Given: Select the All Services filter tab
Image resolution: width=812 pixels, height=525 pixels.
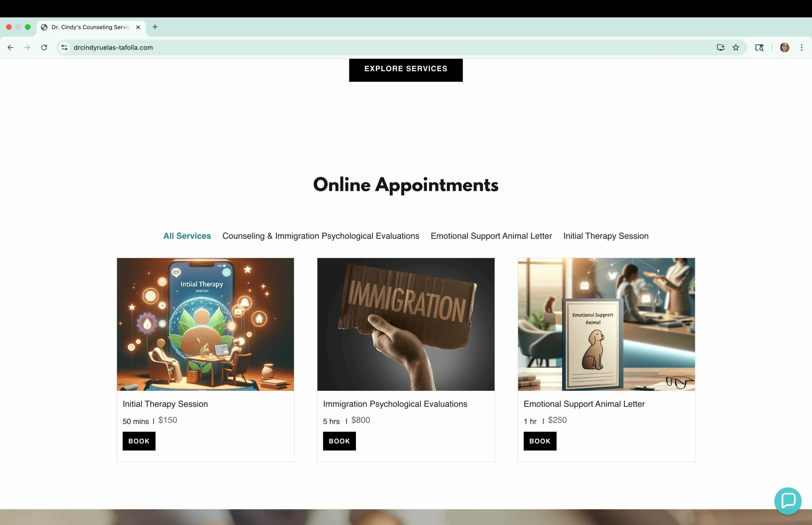Looking at the screenshot, I should point(187,236).
